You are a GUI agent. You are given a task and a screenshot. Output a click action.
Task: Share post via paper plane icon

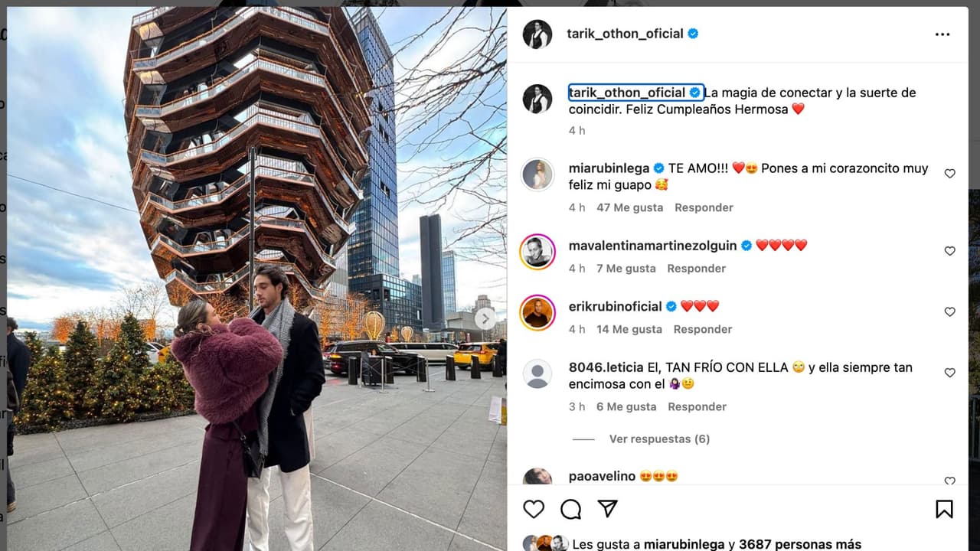click(x=607, y=509)
